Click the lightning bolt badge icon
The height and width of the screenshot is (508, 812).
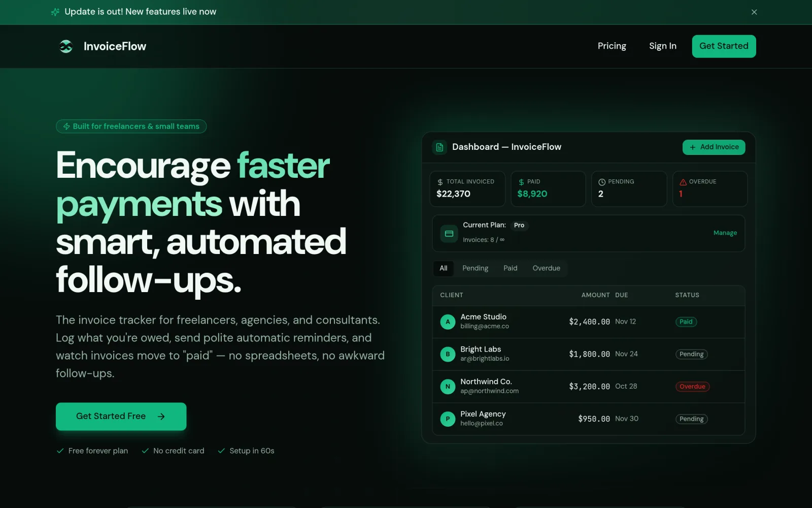pos(66,126)
